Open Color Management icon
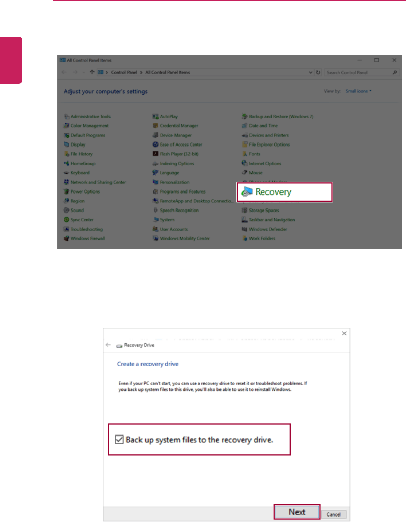Viewport: 408px width, 532px height. pyautogui.click(x=67, y=126)
